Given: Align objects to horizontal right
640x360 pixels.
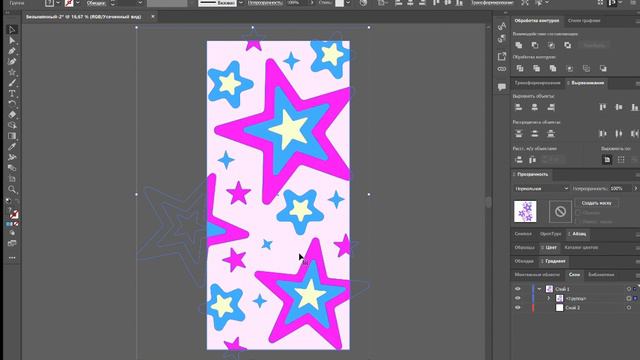Looking at the screenshot, I should click(551, 107).
